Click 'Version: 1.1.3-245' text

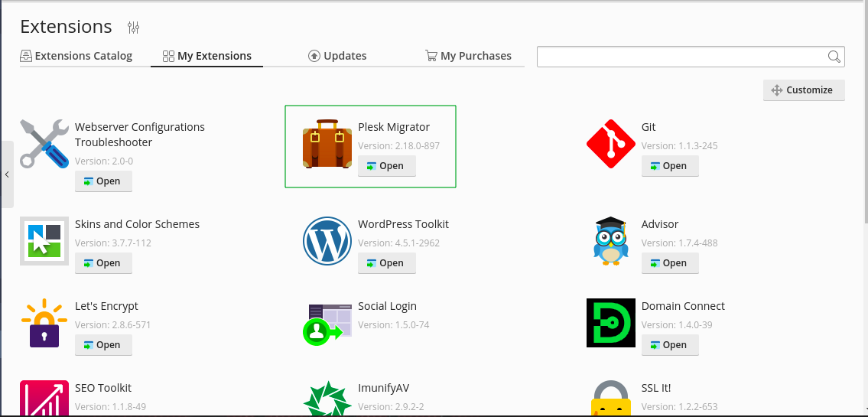[679, 145]
